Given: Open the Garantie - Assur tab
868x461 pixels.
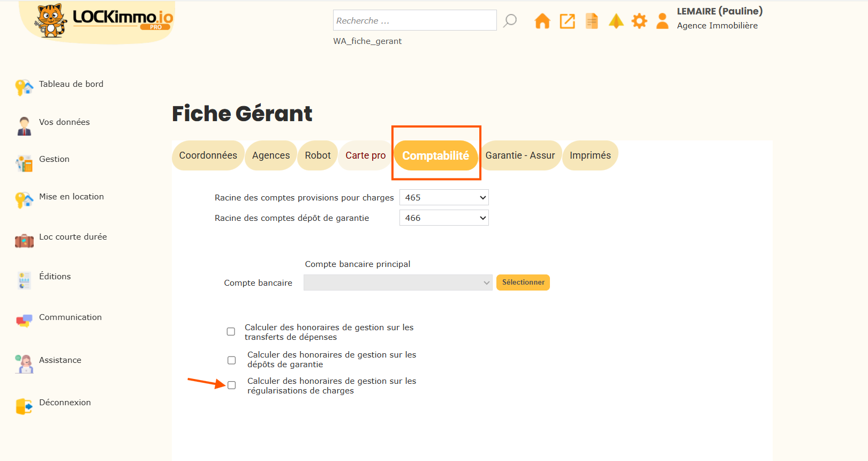Looking at the screenshot, I should pyautogui.click(x=520, y=155).
